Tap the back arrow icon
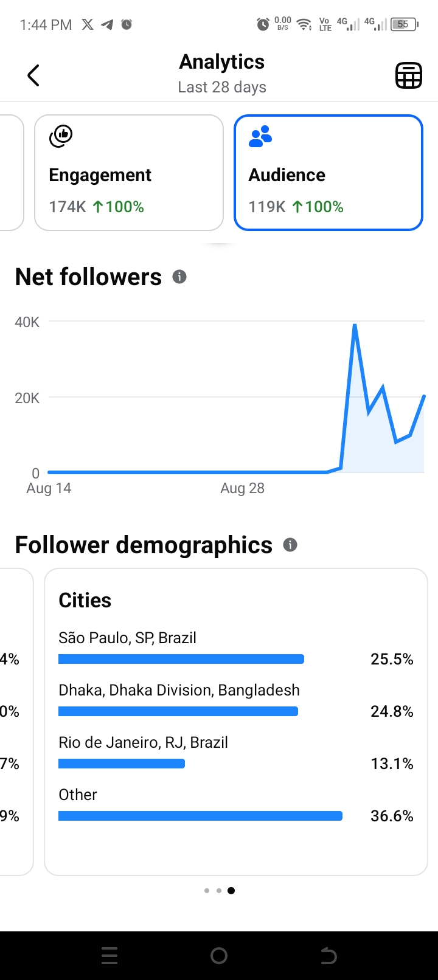 pyautogui.click(x=33, y=75)
